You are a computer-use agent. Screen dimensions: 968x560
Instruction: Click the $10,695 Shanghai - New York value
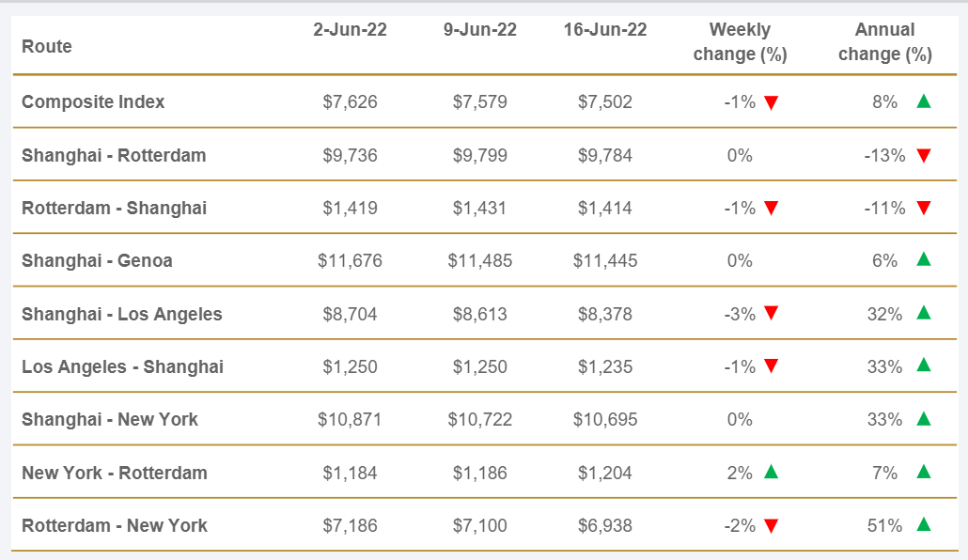(x=605, y=419)
